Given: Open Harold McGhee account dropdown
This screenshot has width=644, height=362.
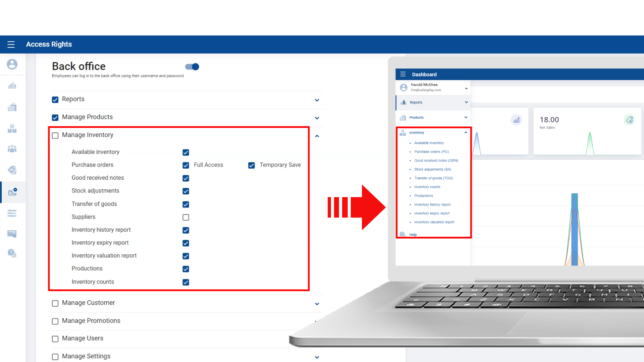Looking at the screenshot, I should [x=466, y=89].
